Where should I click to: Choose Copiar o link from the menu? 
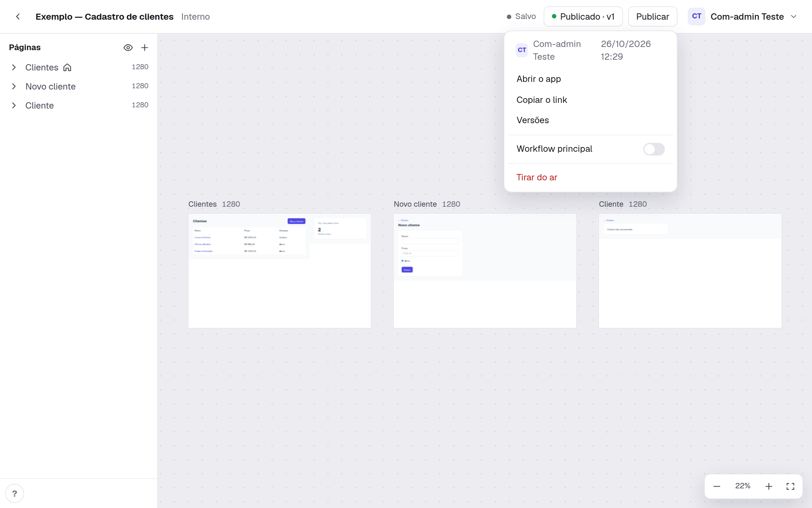point(590,100)
